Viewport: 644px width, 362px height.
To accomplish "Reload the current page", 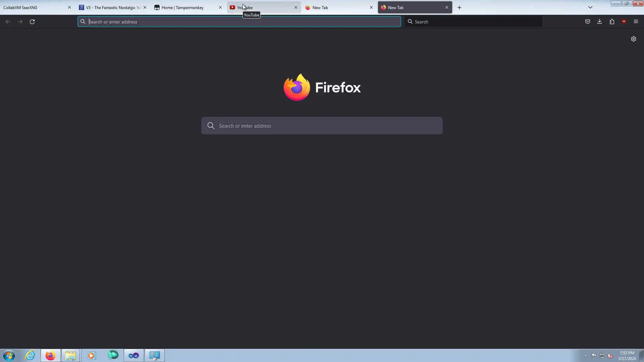I will pos(32,22).
